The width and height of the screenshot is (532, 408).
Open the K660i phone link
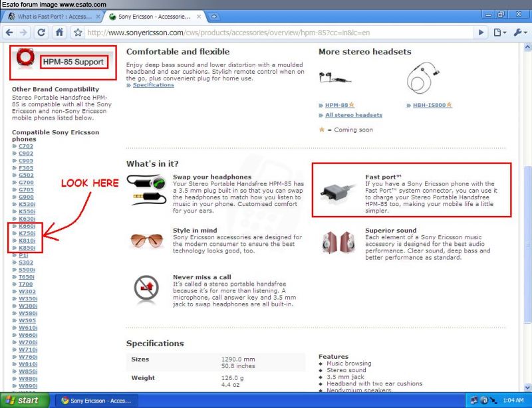[x=27, y=226]
